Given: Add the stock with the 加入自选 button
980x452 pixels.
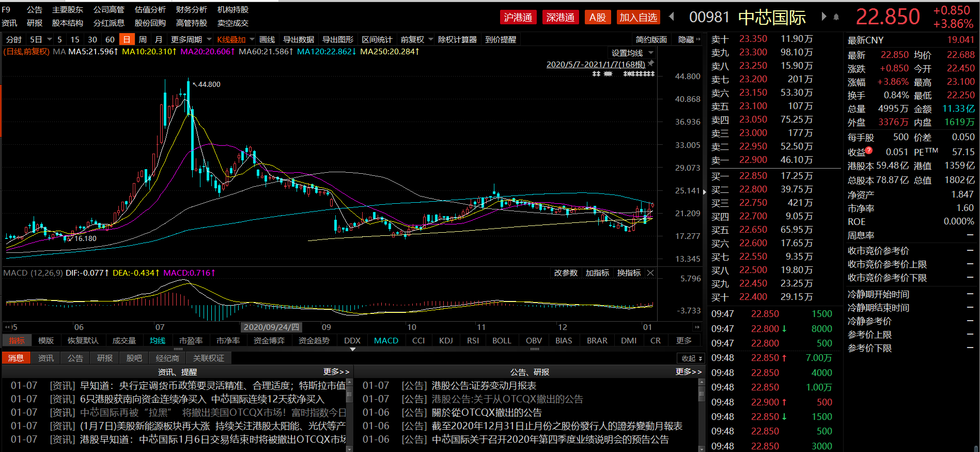Looking at the screenshot, I should pyautogui.click(x=639, y=17).
